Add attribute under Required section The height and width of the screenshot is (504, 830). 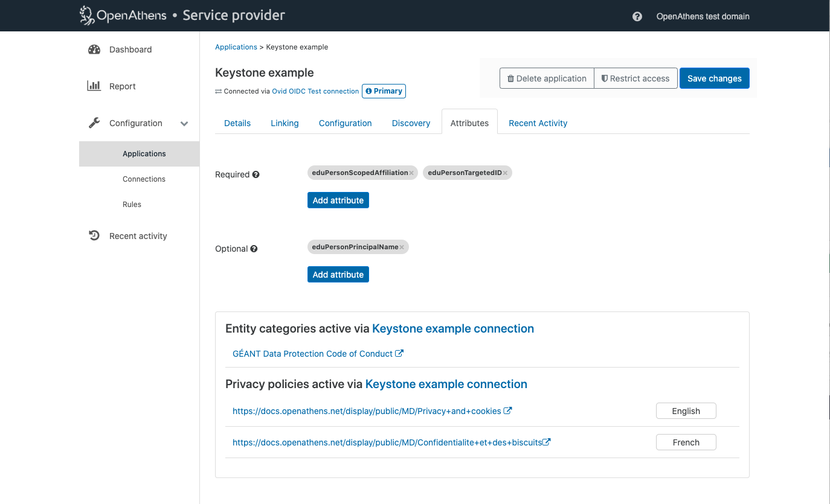[x=338, y=200]
